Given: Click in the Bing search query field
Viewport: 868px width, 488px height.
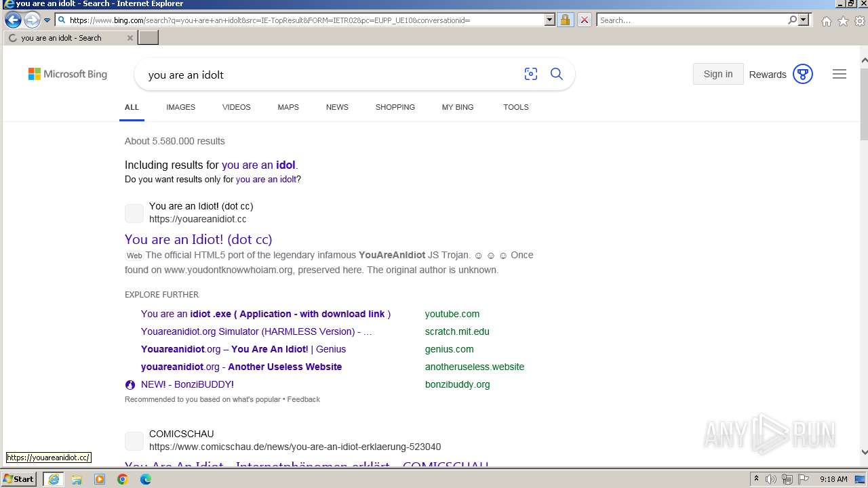Looking at the screenshot, I should [329, 75].
